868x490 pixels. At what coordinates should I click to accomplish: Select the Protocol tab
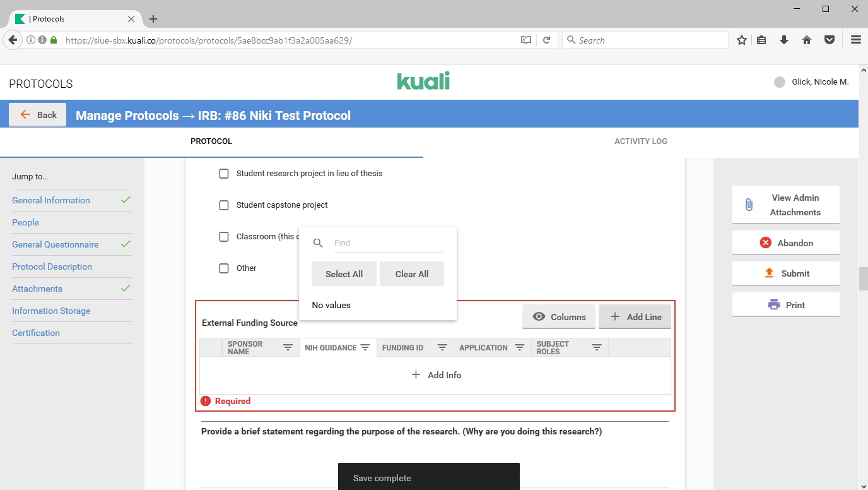(x=211, y=141)
